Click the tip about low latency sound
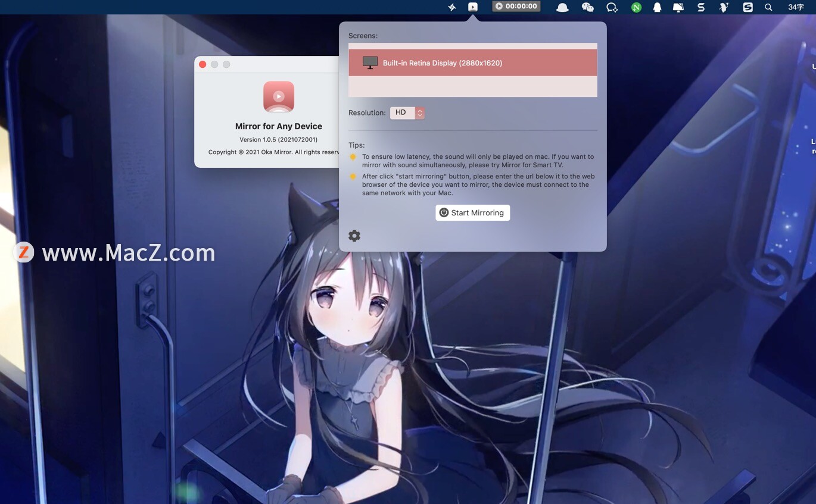The image size is (816, 504). pyautogui.click(x=478, y=161)
